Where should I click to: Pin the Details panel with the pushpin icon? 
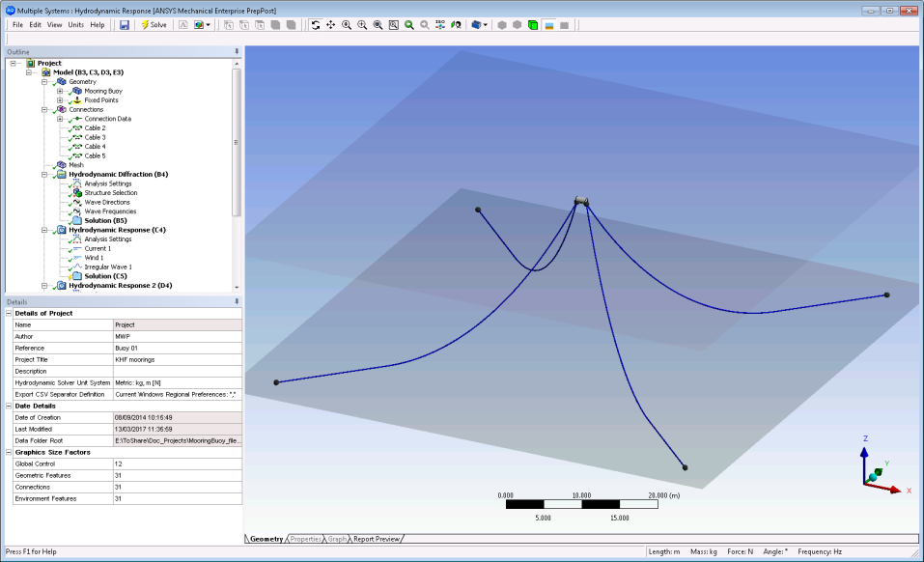point(237,301)
